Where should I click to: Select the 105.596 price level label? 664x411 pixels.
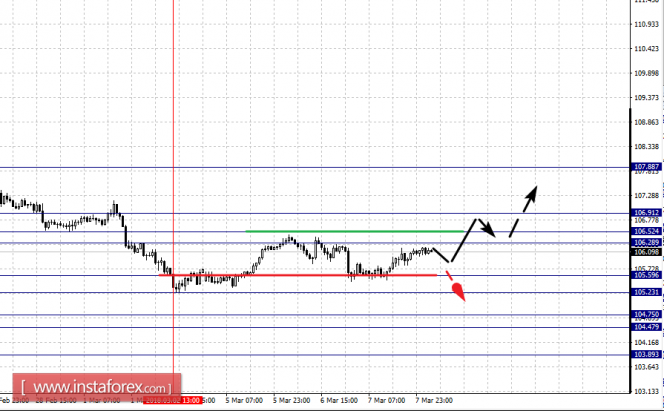tap(645, 275)
